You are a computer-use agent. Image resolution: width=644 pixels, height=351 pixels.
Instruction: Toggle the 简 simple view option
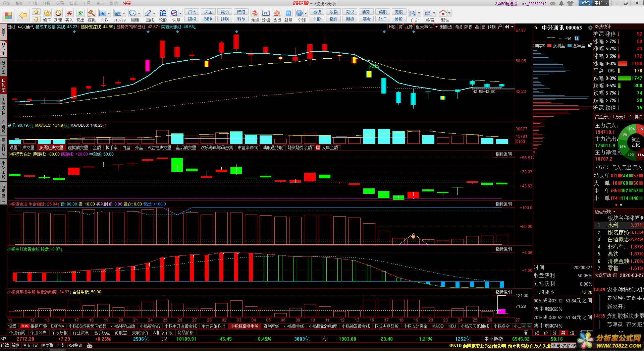pyautogui.click(x=400, y=27)
